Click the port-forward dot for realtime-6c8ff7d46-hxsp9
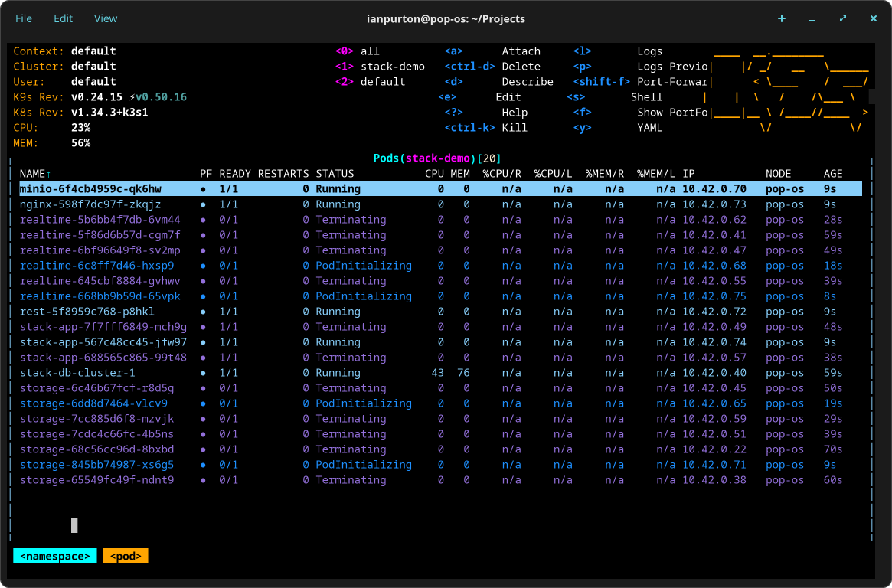 203,266
